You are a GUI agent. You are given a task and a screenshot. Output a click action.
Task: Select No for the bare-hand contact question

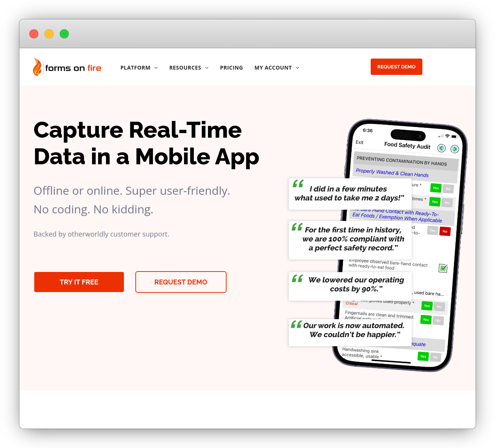[445, 231]
